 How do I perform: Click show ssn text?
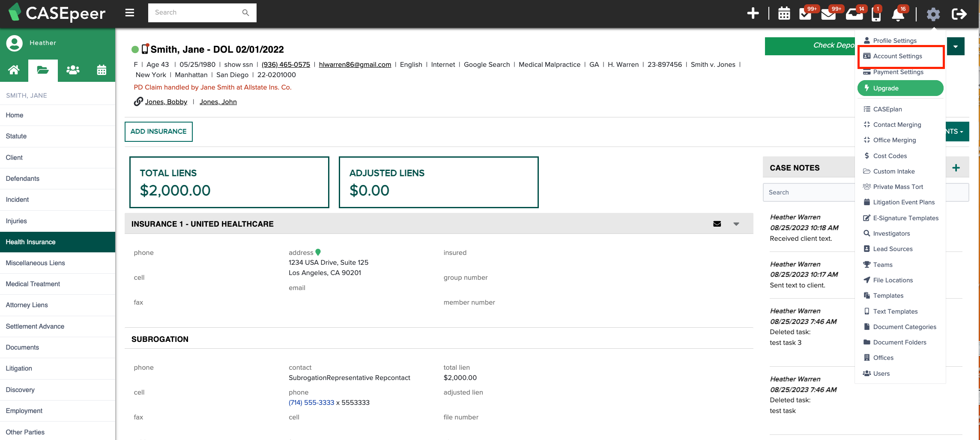tap(239, 65)
